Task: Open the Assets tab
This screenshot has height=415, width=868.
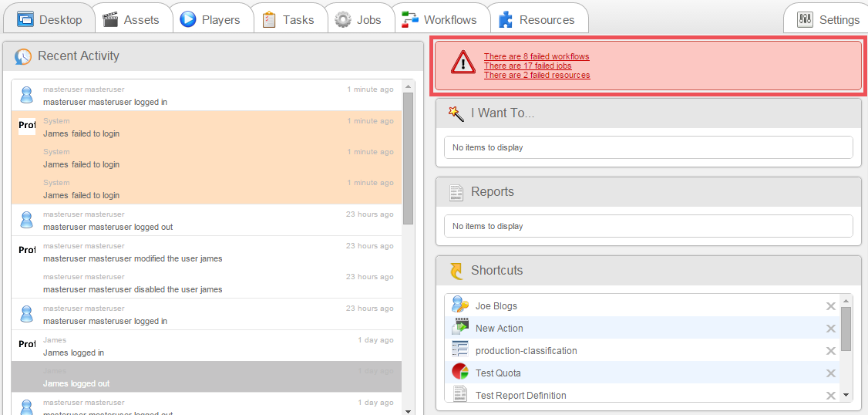Action: click(131, 19)
